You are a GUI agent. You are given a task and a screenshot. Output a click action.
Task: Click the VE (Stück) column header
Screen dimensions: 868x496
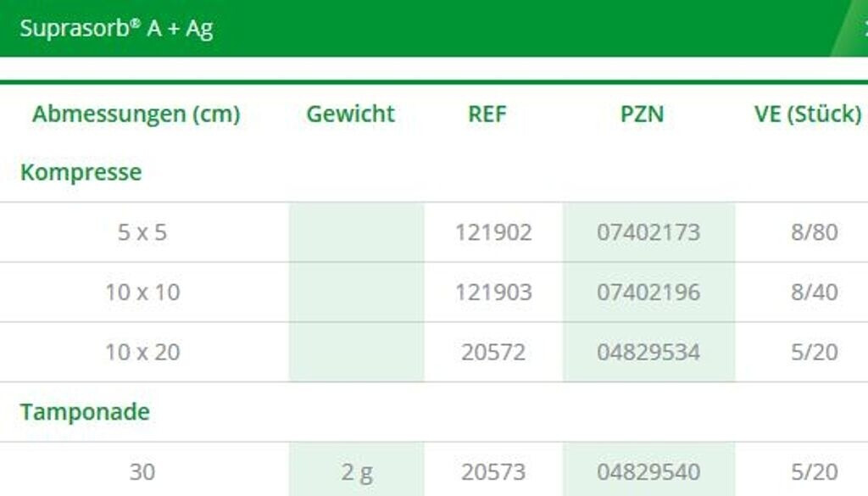click(807, 114)
